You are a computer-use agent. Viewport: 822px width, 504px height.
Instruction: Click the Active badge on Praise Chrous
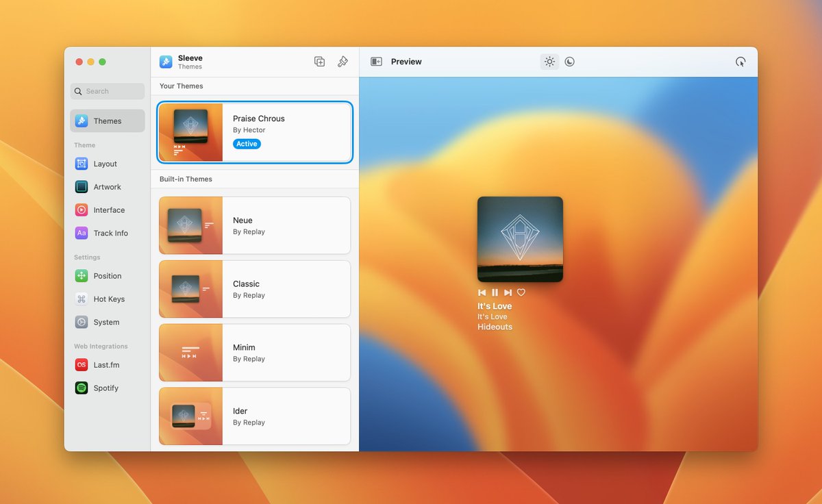(x=247, y=144)
